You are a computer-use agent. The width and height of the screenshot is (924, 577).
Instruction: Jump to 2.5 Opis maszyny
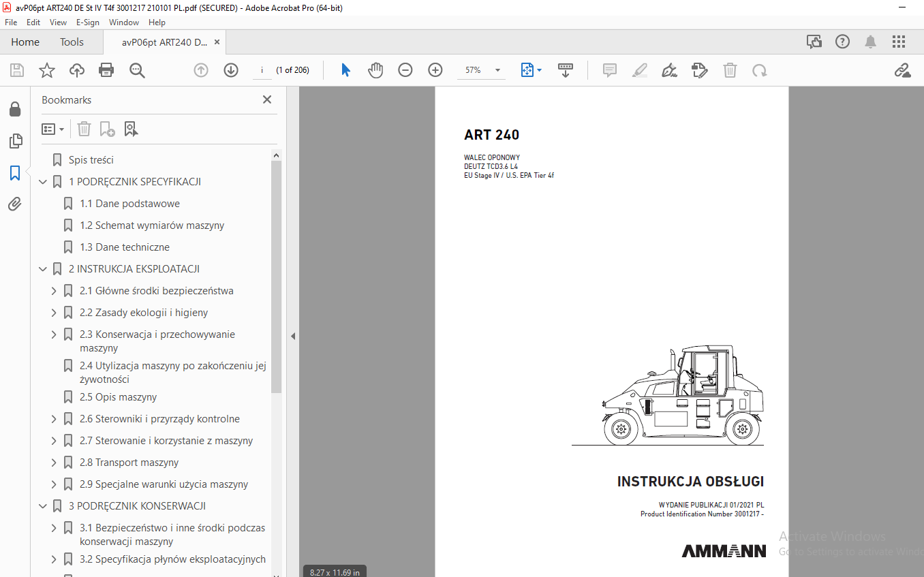pos(119,397)
